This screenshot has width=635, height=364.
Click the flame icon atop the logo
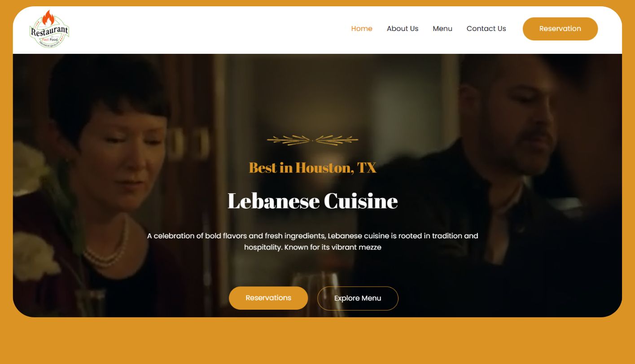coord(48,18)
